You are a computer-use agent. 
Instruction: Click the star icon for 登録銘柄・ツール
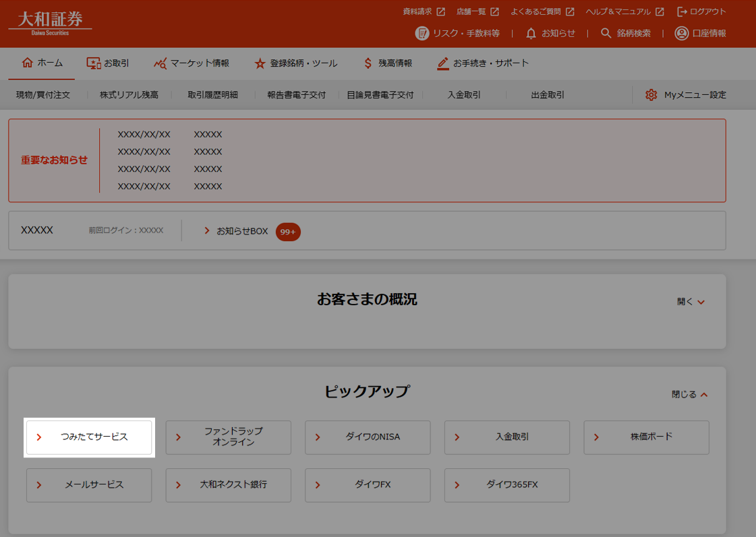pyautogui.click(x=260, y=63)
